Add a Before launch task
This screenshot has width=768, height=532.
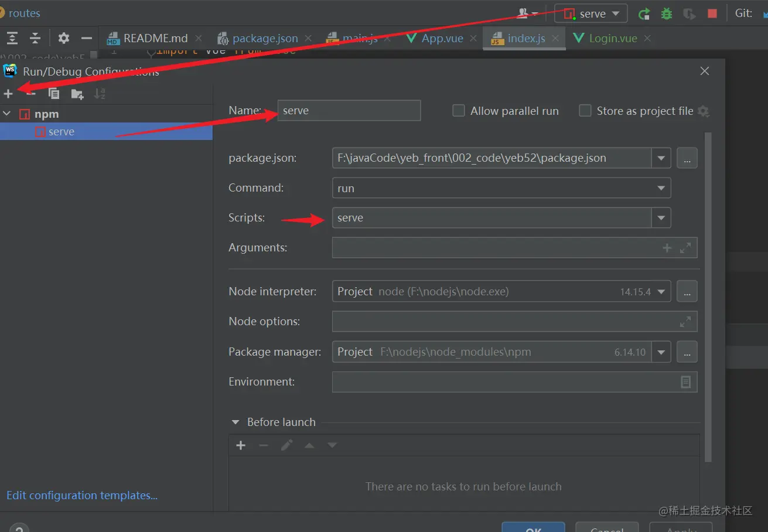pyautogui.click(x=241, y=445)
